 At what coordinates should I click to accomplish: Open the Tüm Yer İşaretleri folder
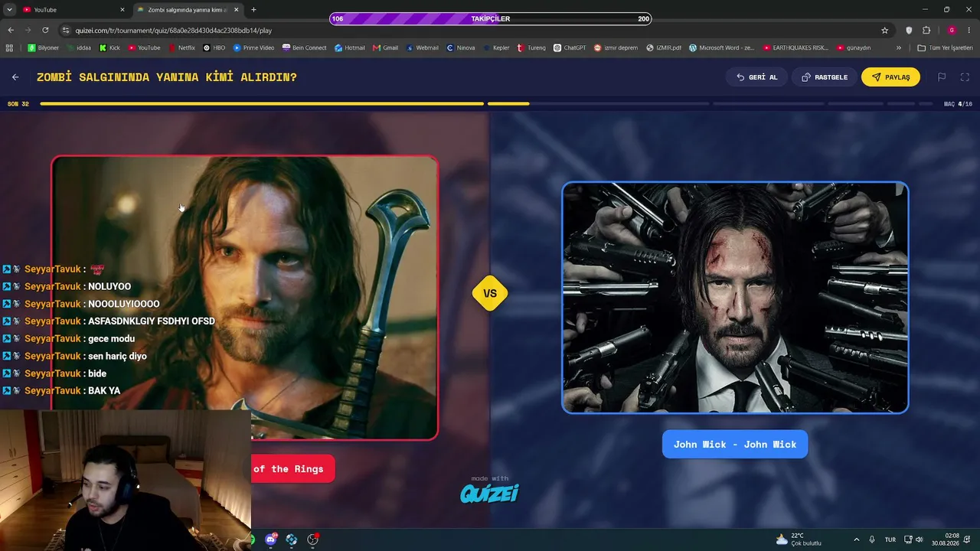point(945,47)
